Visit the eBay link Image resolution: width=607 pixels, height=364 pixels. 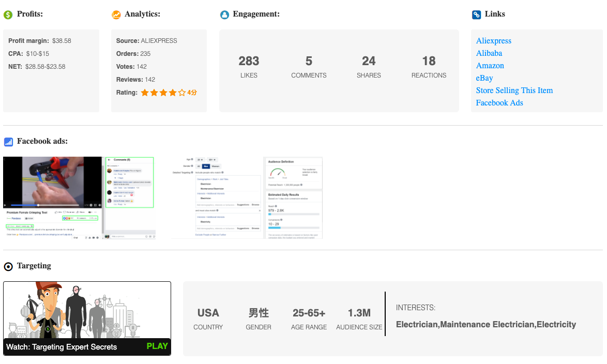click(x=484, y=78)
